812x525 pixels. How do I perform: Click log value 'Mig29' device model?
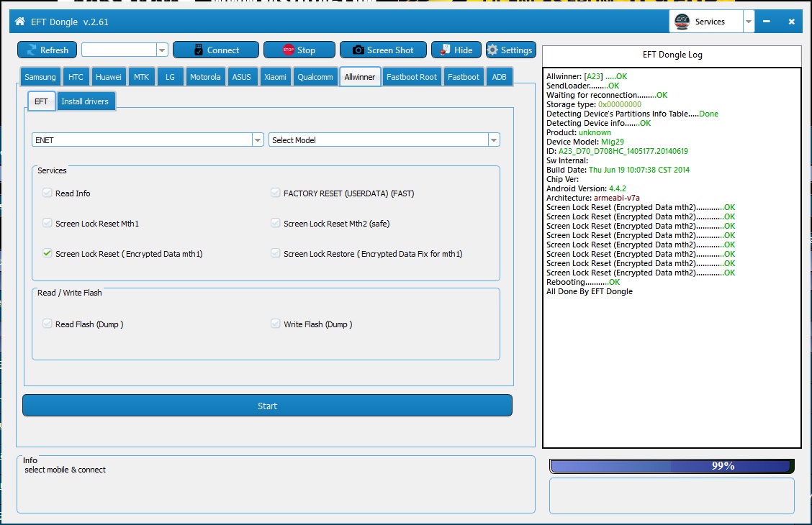[x=613, y=142]
